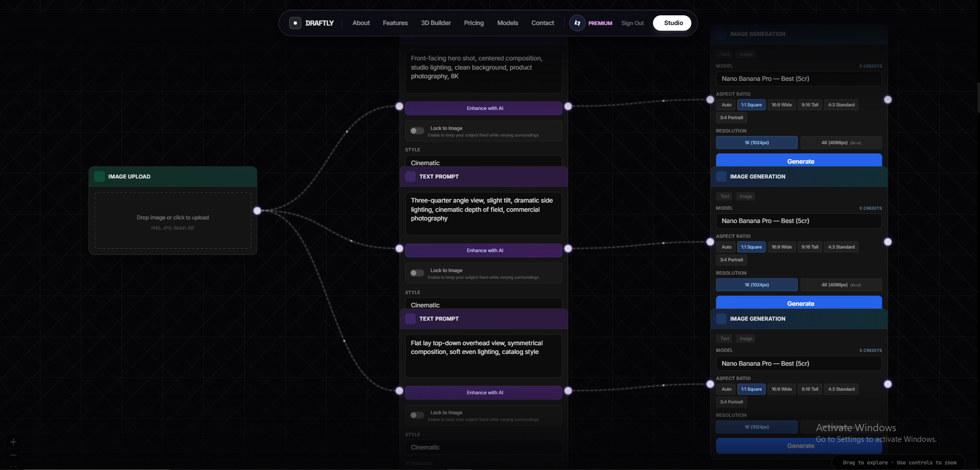Click the Image Upload node output port
The height and width of the screenshot is (470, 980).
click(x=258, y=211)
